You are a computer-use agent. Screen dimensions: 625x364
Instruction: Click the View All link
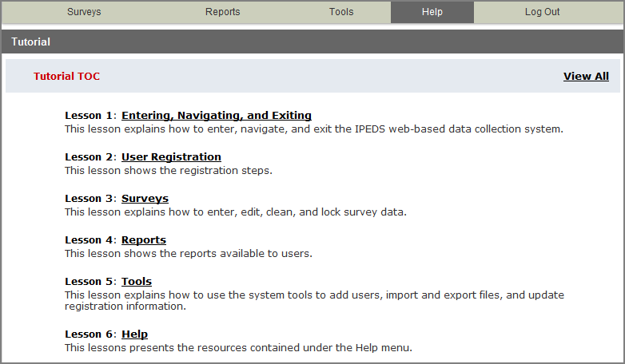pyautogui.click(x=586, y=77)
